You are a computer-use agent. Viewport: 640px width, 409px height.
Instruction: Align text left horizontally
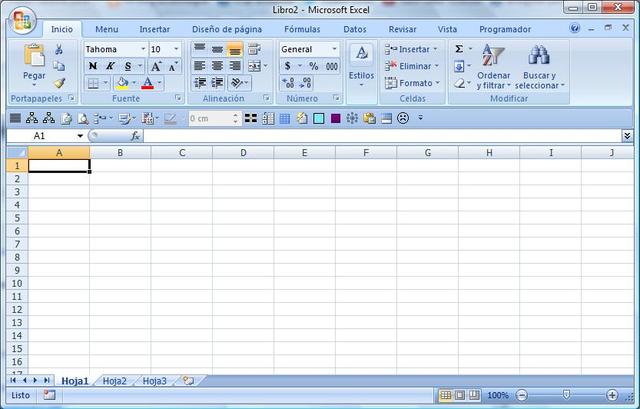coord(200,66)
